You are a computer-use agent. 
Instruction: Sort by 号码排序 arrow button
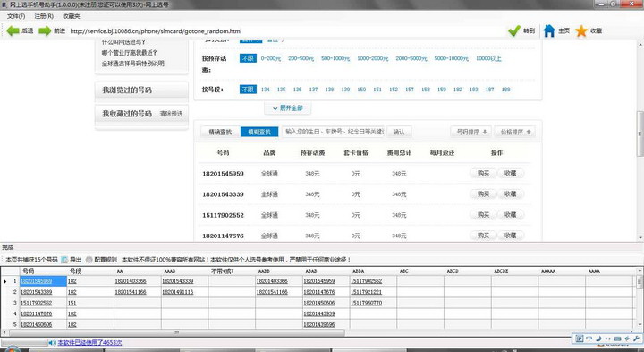(x=471, y=132)
